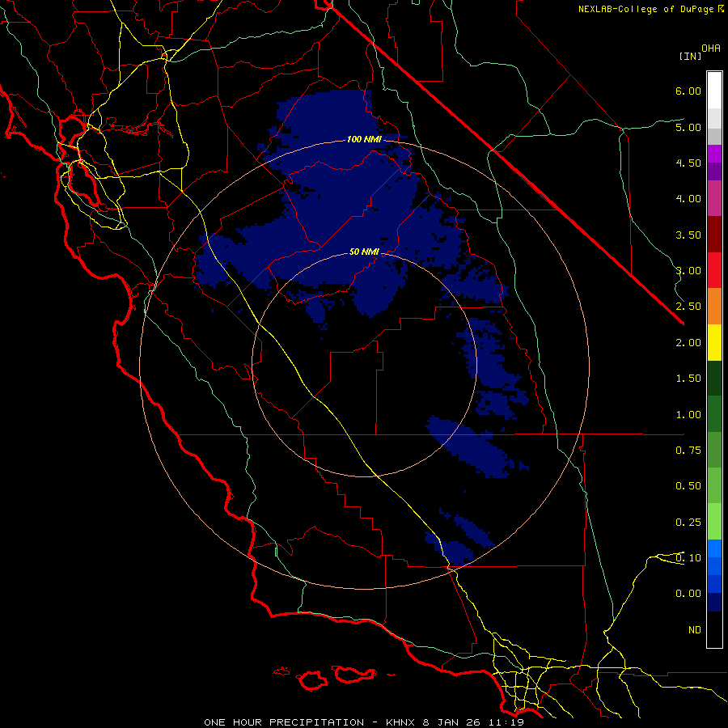728x728 pixels.
Task: Click the bright magenta legend swatch
Action: click(714, 154)
